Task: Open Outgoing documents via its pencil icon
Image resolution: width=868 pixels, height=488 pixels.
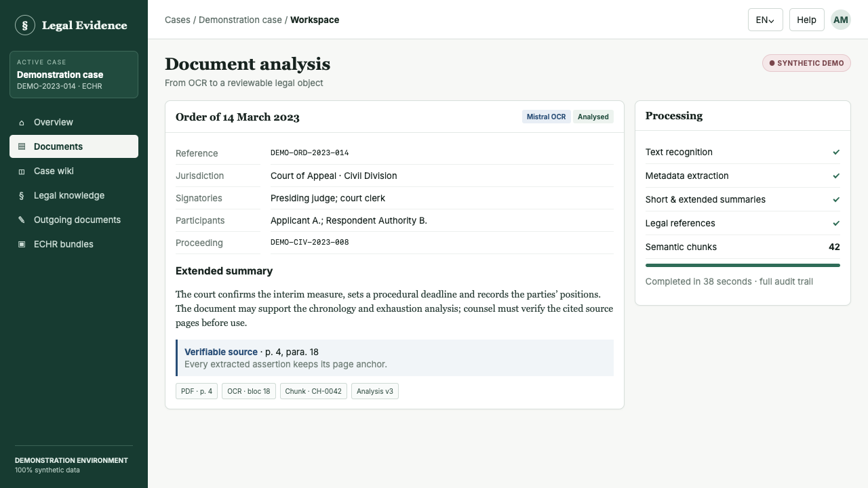Action: 22,220
